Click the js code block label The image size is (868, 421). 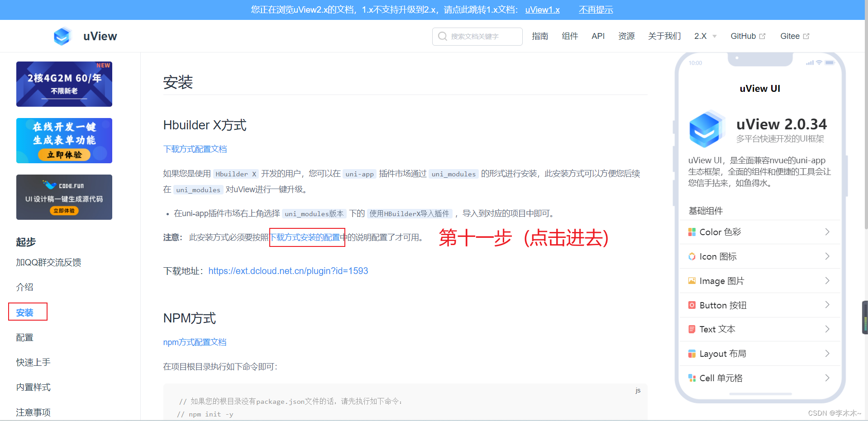[638, 391]
